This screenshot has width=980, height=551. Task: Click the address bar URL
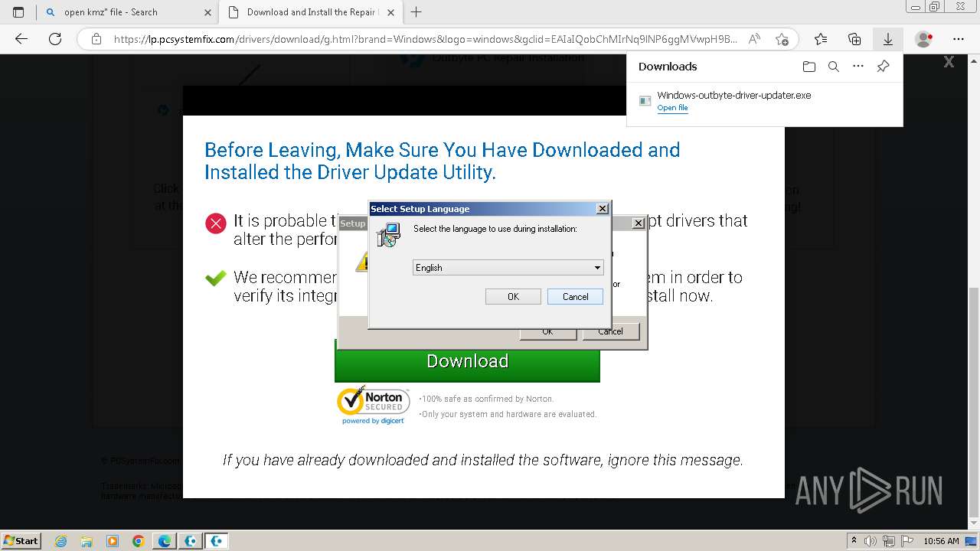[x=425, y=39]
